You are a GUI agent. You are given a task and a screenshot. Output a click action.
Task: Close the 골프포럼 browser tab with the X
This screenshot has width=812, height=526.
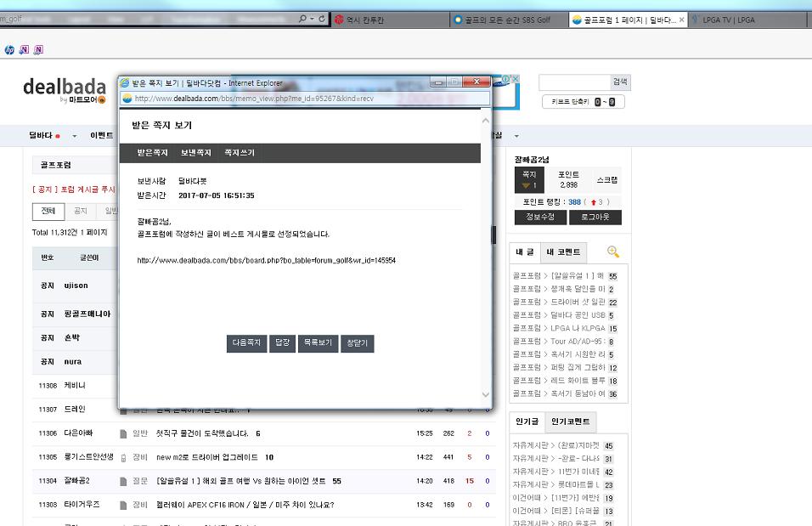tap(681, 20)
